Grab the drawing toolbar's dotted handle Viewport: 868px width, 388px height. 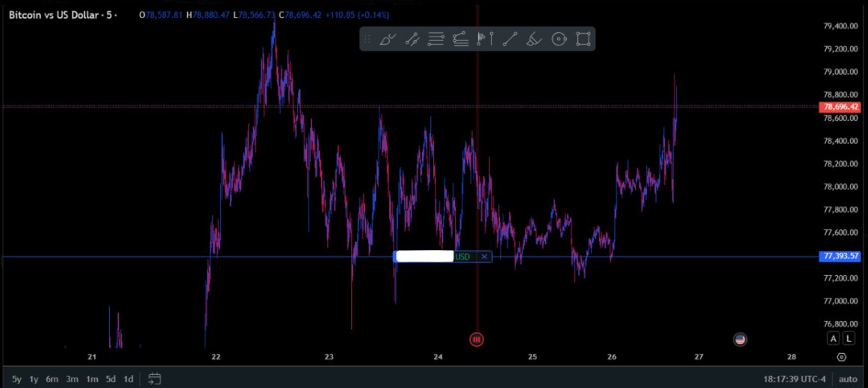coord(367,40)
